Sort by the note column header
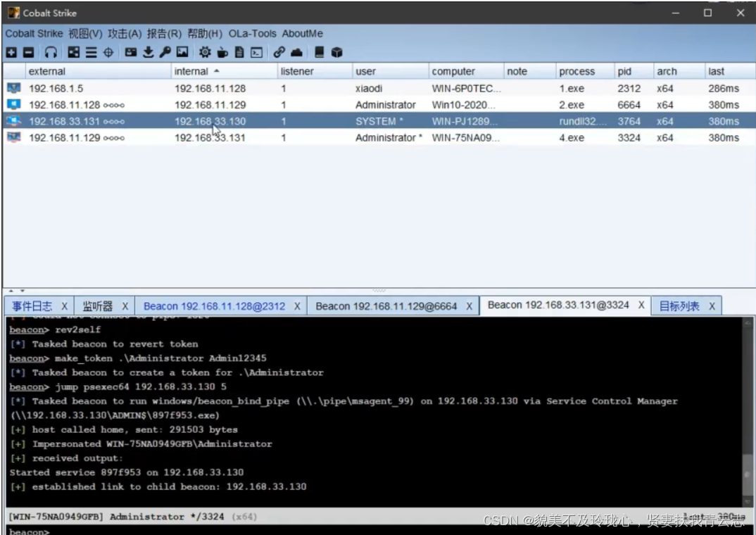Image resolution: width=756 pixels, height=535 pixels. [530, 71]
